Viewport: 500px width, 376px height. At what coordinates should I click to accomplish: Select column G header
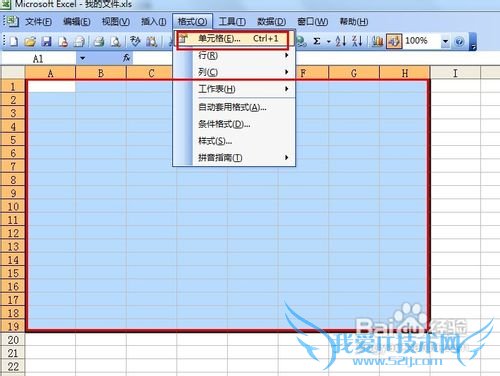coord(354,73)
